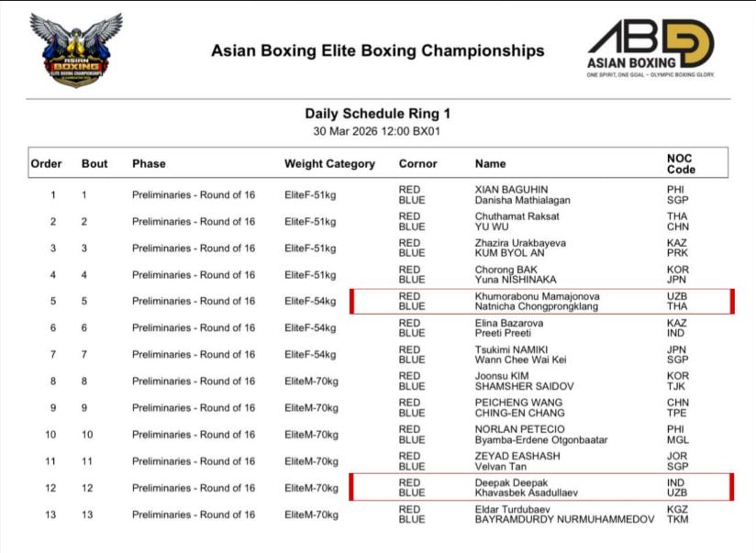Select Natnicha Chongprongklang in highlighted row
Viewport: 756px width, 553px height.
534,306
